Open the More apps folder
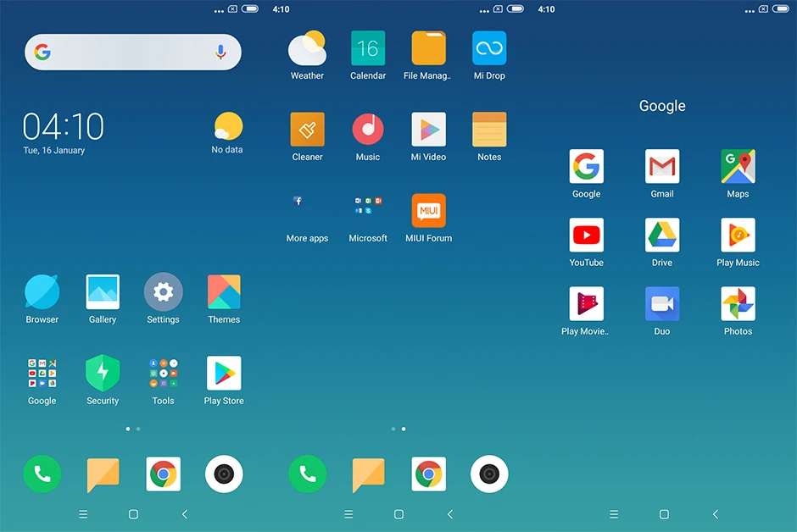This screenshot has height=532, width=797. click(307, 211)
